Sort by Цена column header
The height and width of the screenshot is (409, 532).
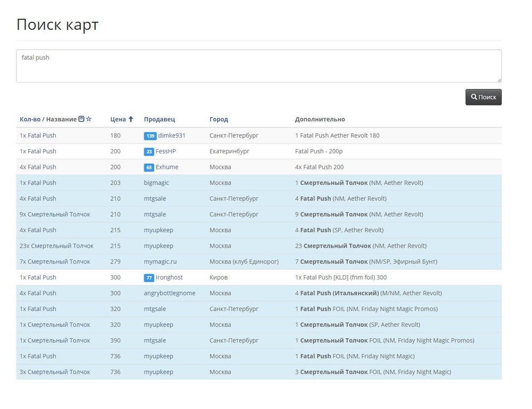[x=118, y=119]
